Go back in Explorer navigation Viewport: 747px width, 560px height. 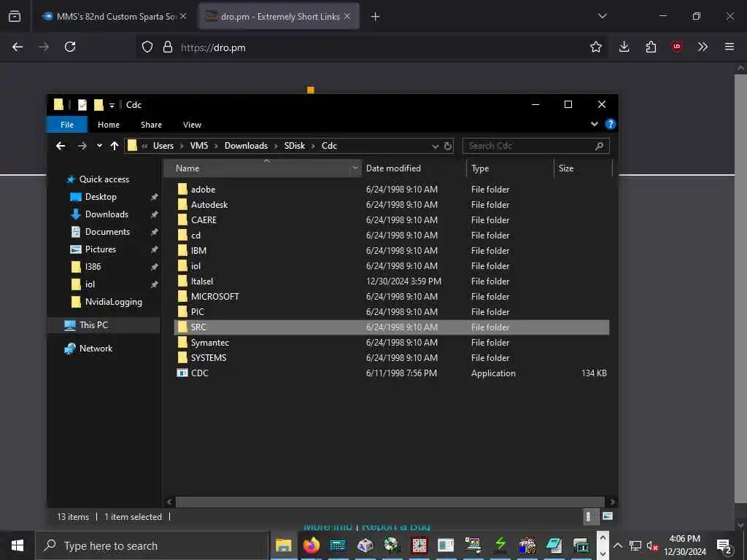tap(61, 146)
